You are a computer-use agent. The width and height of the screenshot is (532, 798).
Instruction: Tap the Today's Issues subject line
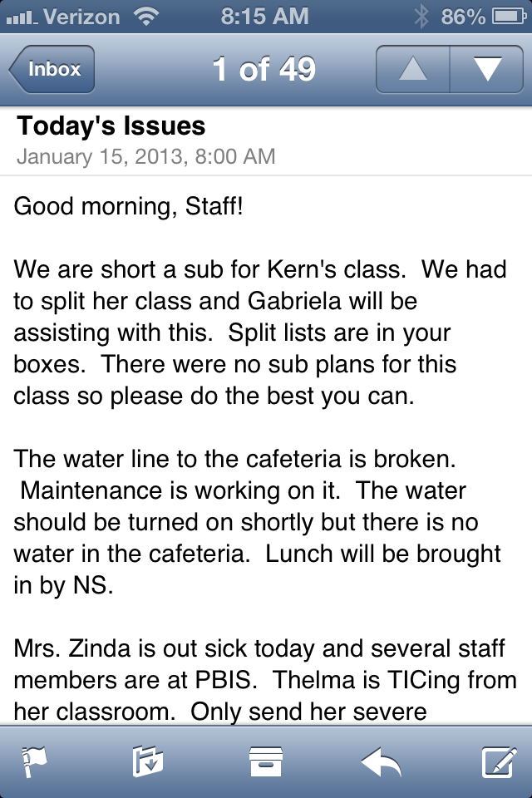click(x=111, y=126)
